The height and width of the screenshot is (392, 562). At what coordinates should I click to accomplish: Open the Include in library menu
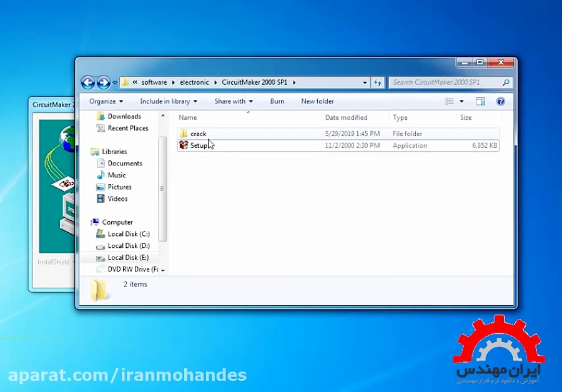tap(169, 101)
